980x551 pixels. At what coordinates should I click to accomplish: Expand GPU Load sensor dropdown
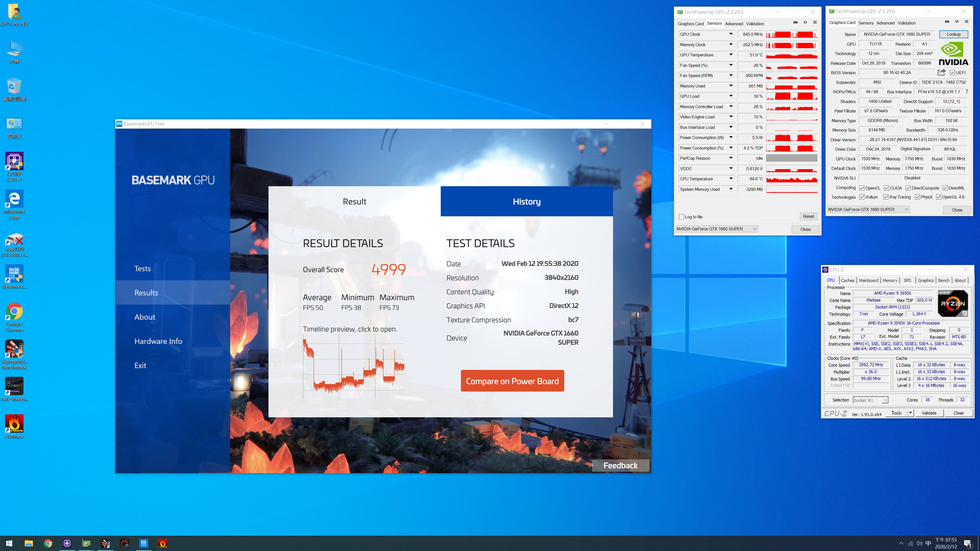click(731, 96)
